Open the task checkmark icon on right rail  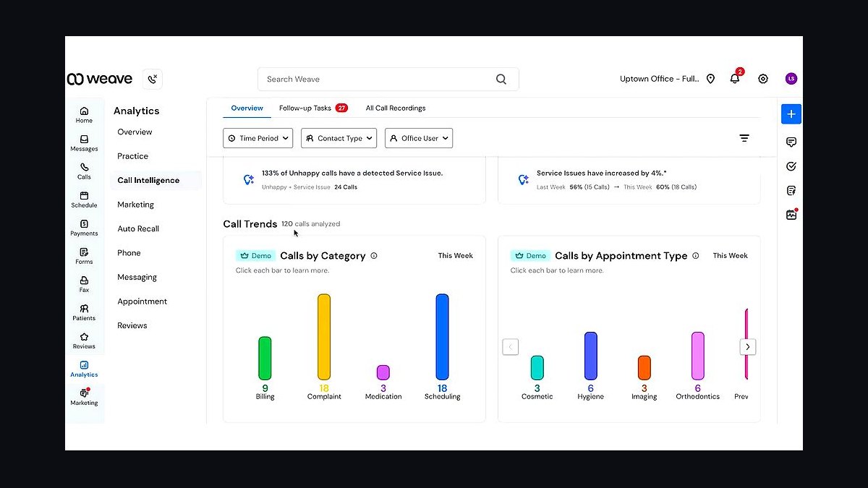[x=791, y=166]
